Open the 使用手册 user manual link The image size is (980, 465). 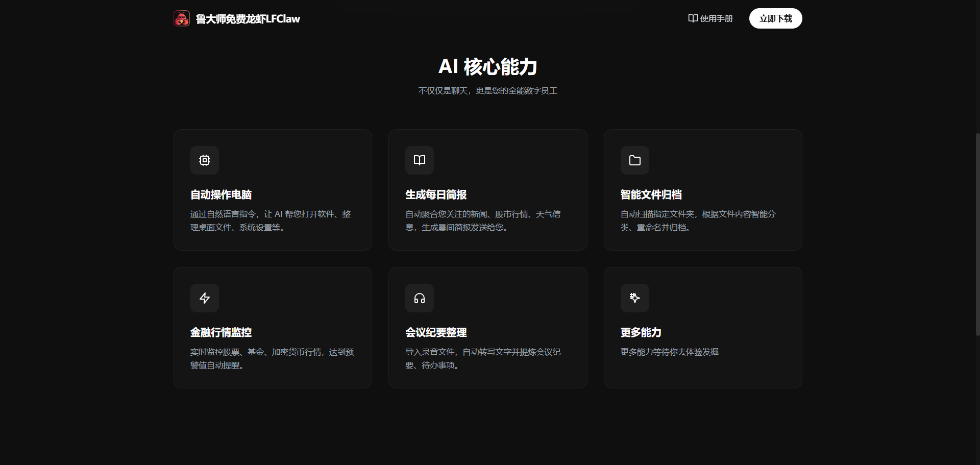coord(716,19)
